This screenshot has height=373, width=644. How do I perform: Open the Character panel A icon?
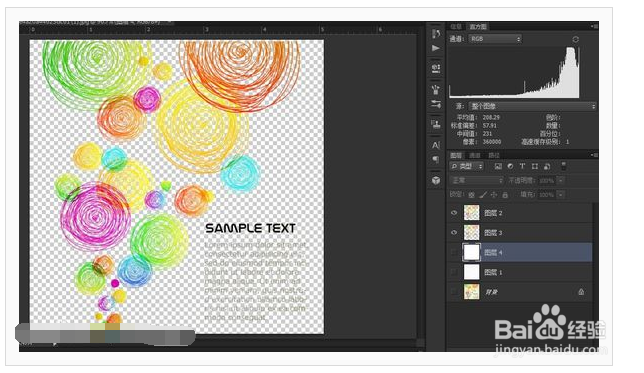pos(436,145)
